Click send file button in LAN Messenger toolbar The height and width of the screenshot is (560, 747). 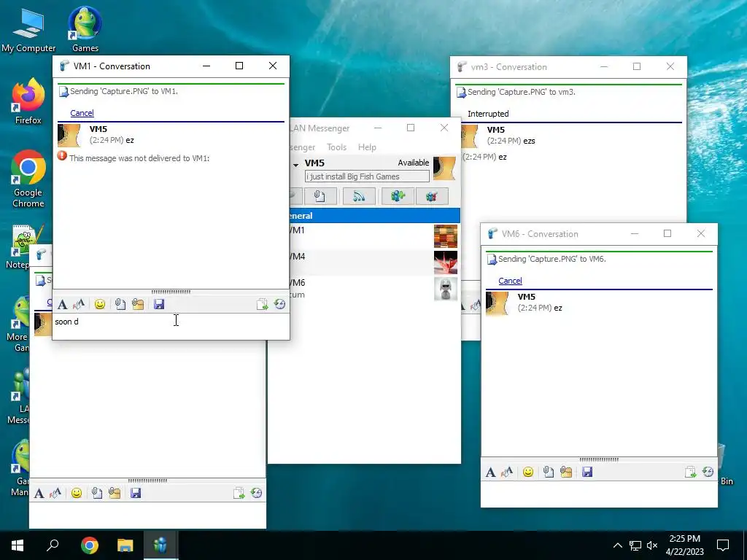320,196
